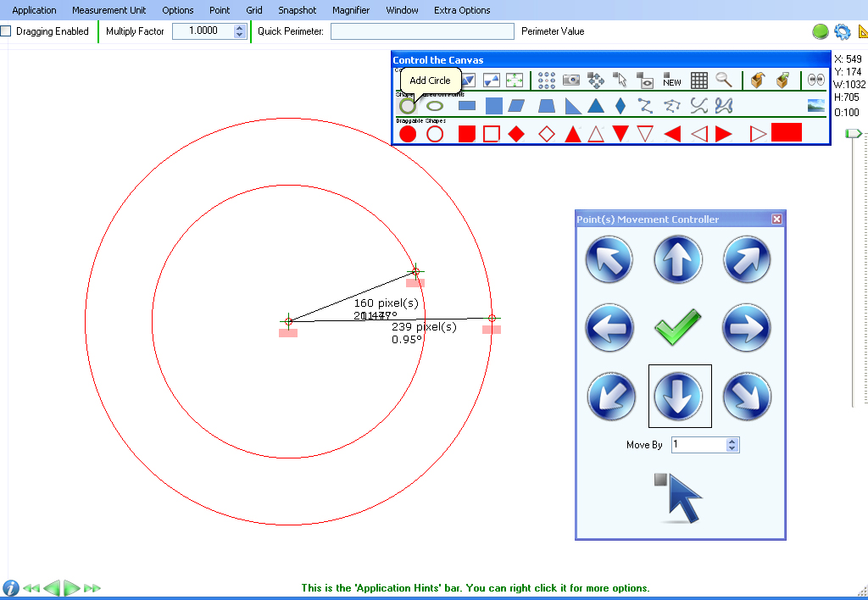868x600 pixels.
Task: Increment the Move By spinner
Action: pyautogui.click(x=732, y=442)
